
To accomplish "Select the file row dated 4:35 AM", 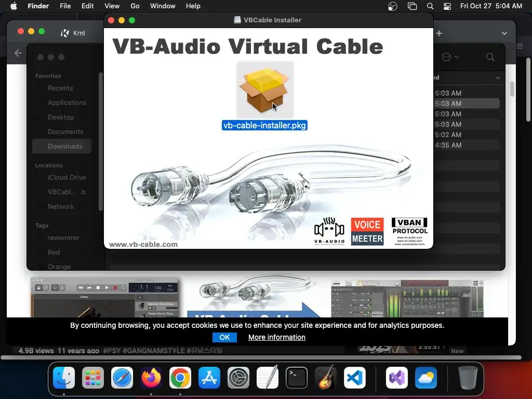I will tap(467, 145).
